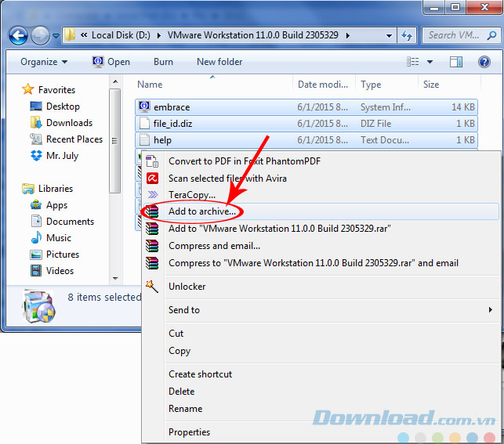
Task: Click the navigation pane scroll up arrow
Action: pyautogui.click(x=115, y=82)
